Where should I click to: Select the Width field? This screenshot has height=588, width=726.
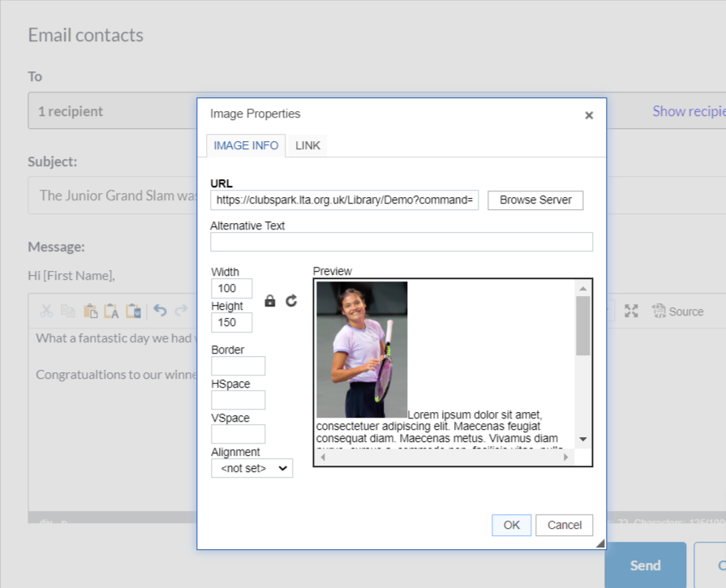point(231,289)
